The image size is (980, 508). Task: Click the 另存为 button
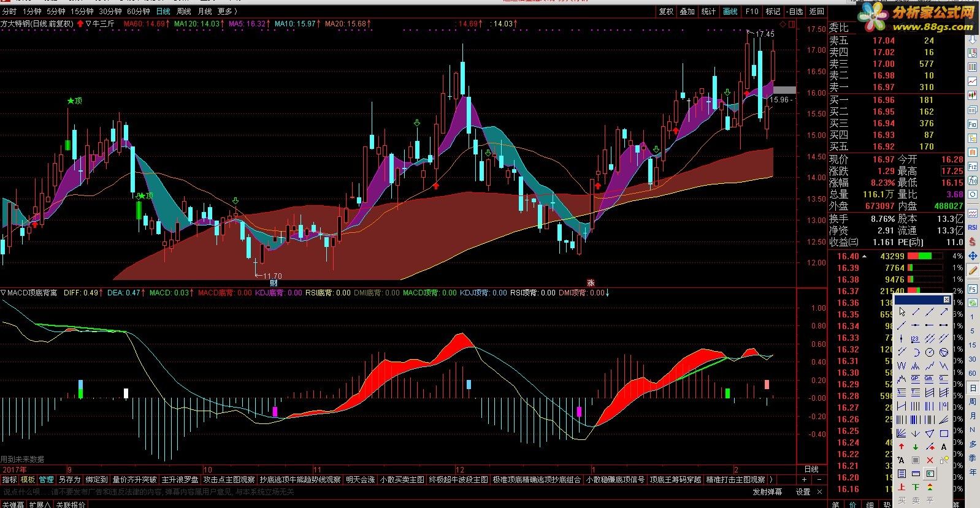coord(69,480)
